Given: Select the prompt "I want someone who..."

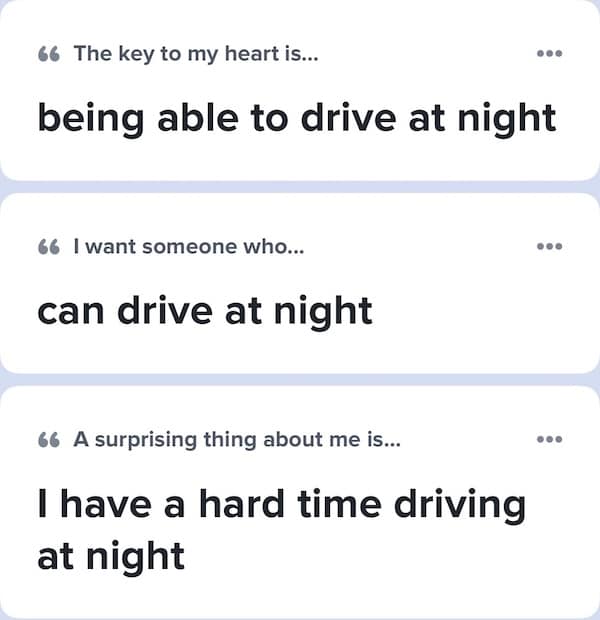Looking at the screenshot, I should point(189,247).
